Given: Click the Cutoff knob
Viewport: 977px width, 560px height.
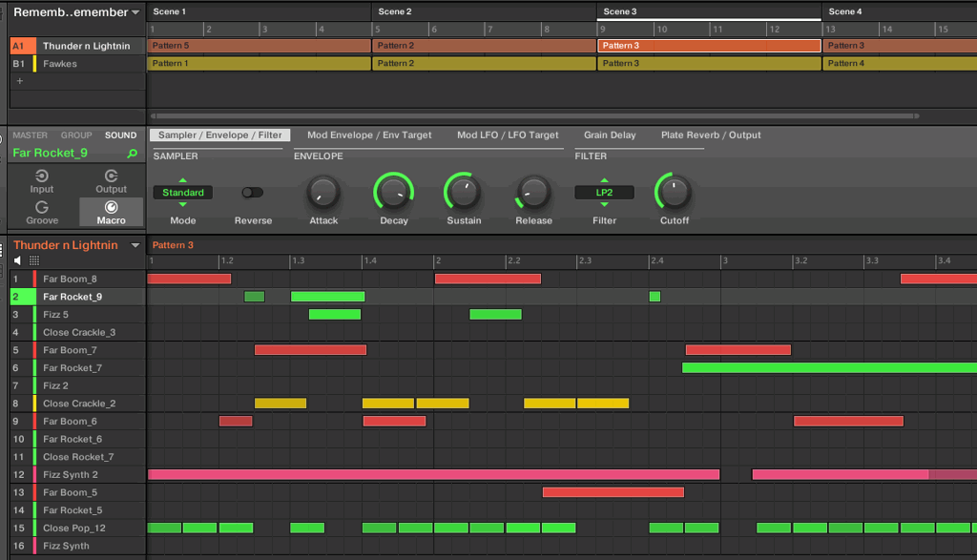Looking at the screenshot, I should click(675, 193).
